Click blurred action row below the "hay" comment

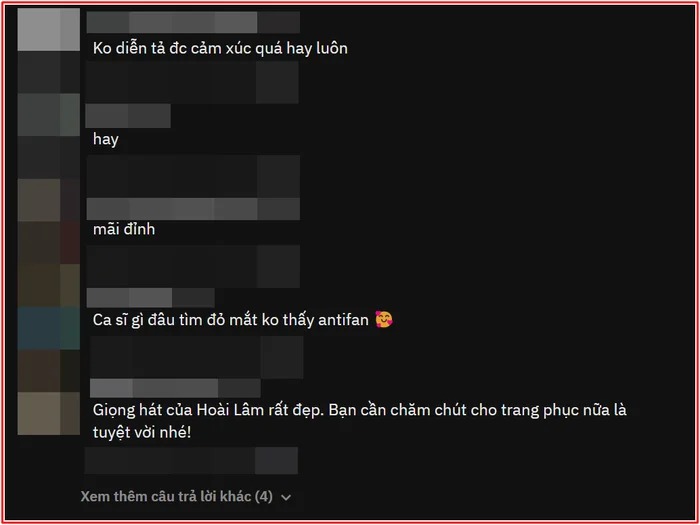tap(193, 176)
